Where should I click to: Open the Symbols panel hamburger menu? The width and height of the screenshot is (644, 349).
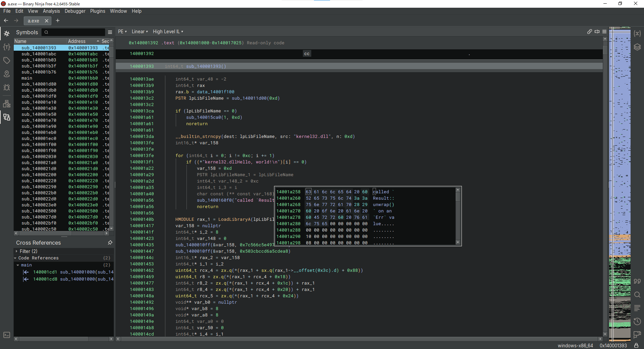click(x=110, y=32)
